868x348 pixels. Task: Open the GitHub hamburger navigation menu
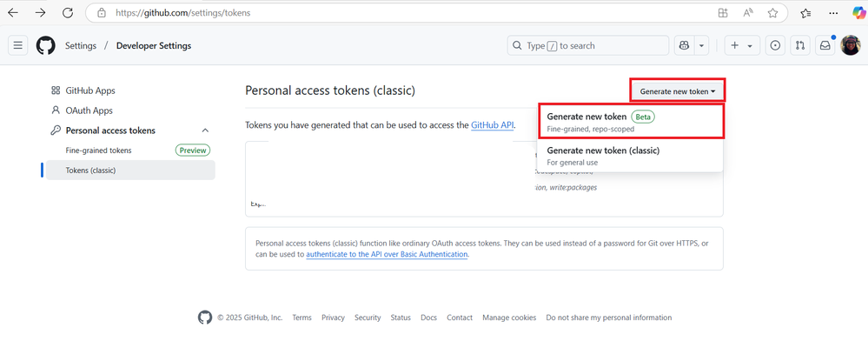(17, 46)
